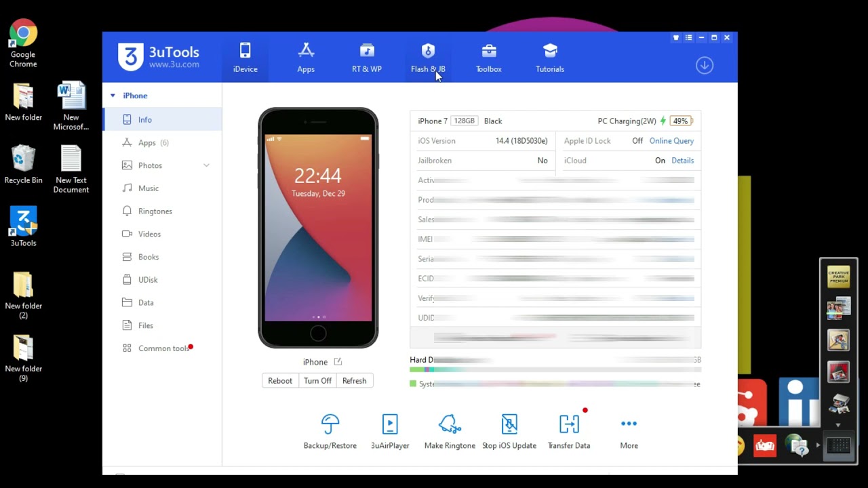Open the iCloud Details link
This screenshot has height=488, width=868.
pos(682,161)
